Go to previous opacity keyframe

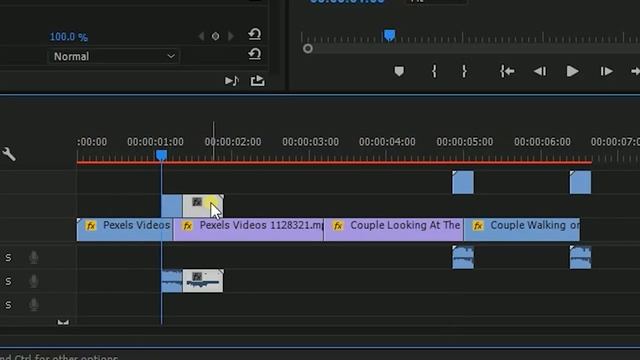(x=201, y=36)
